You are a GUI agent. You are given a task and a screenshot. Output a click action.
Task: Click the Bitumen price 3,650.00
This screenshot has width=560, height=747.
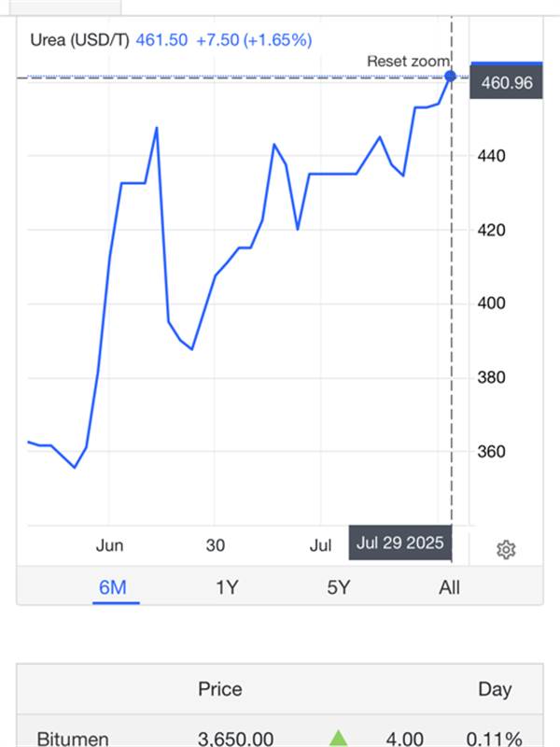[236, 739]
